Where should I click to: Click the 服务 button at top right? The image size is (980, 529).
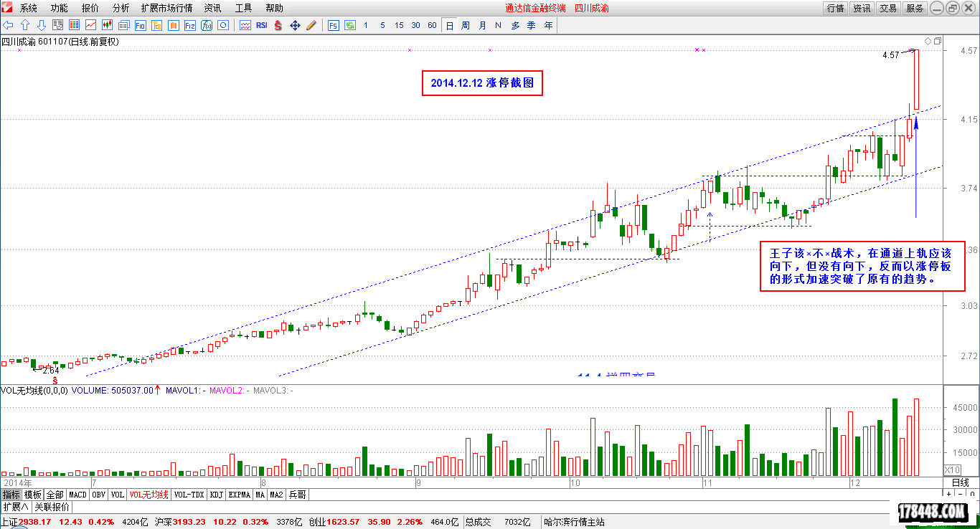click(915, 8)
